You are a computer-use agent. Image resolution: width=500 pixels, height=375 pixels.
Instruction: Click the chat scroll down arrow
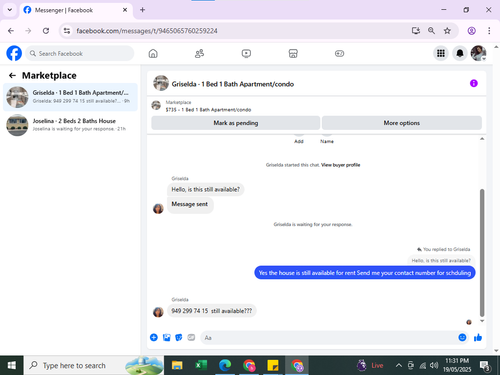[x=482, y=321]
